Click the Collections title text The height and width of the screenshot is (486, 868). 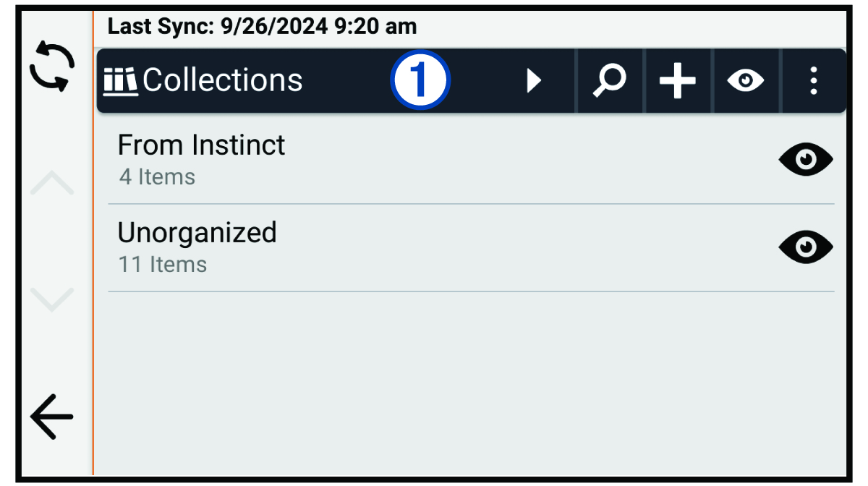tap(223, 80)
